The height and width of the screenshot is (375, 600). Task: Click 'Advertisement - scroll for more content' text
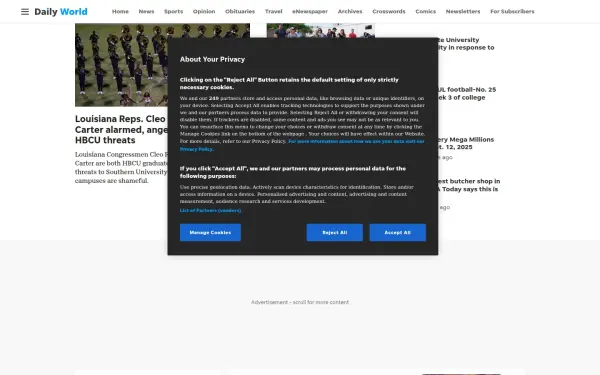pyautogui.click(x=300, y=302)
